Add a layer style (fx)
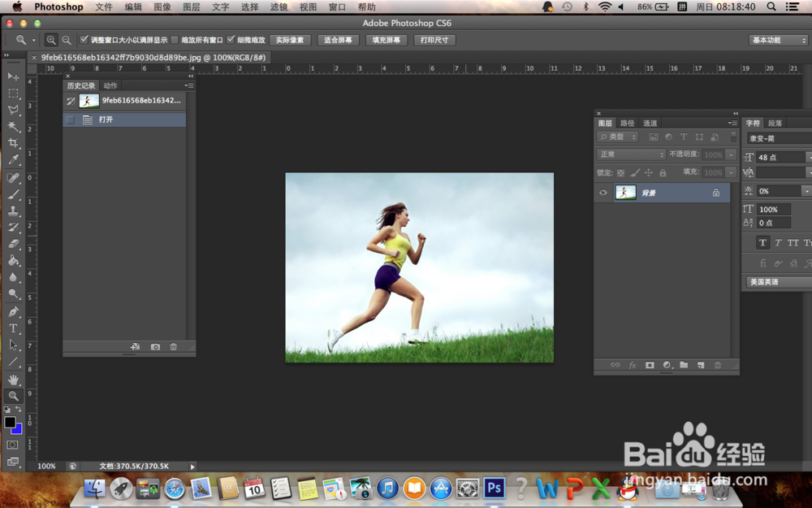Image resolution: width=812 pixels, height=508 pixels. click(x=633, y=365)
